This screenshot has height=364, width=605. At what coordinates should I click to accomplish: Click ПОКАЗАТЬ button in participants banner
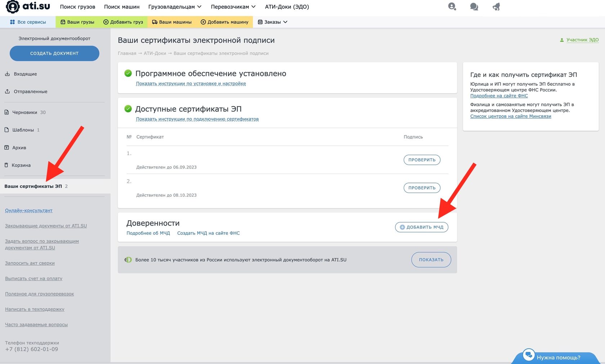click(431, 260)
